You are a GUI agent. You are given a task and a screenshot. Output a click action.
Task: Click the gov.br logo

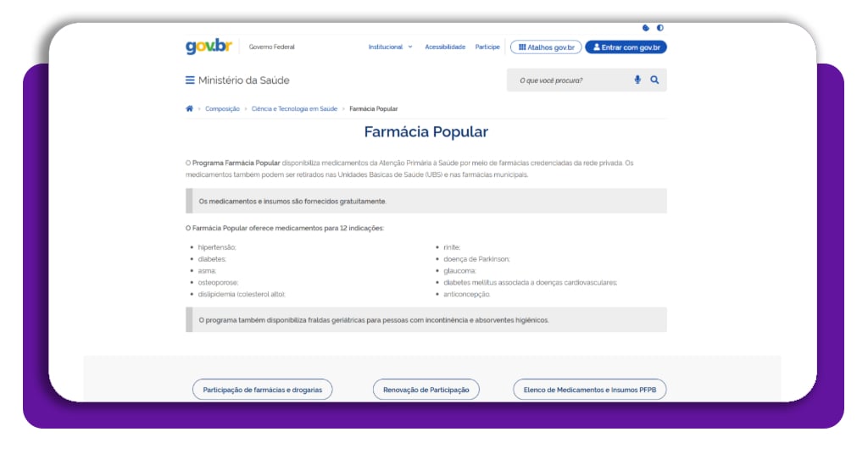209,47
